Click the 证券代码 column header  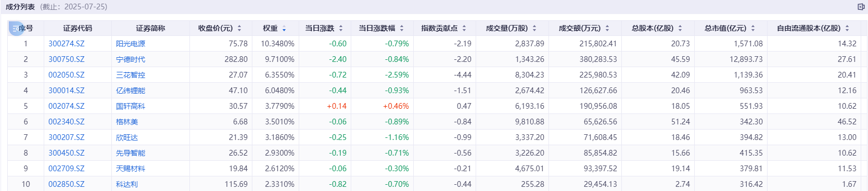coord(78,28)
